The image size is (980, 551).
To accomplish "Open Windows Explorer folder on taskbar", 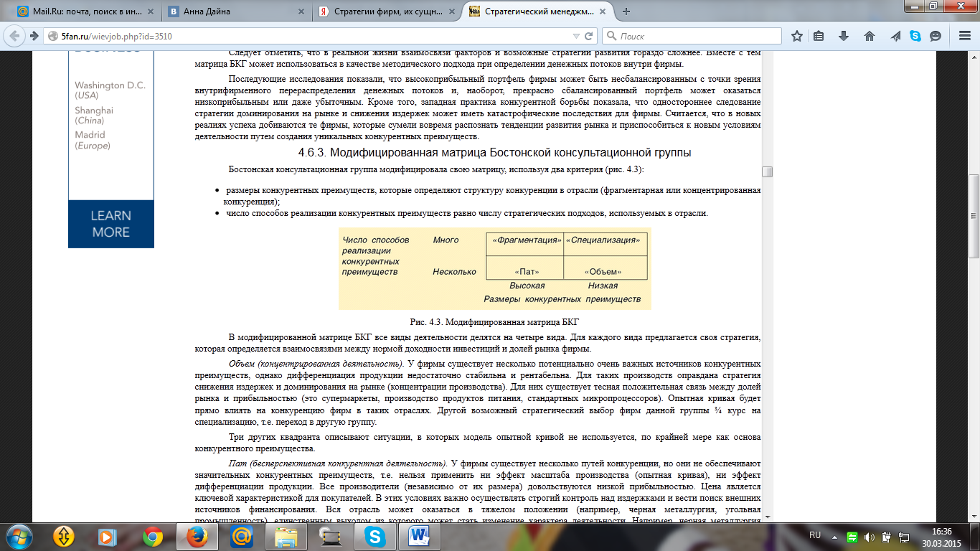I will click(286, 536).
